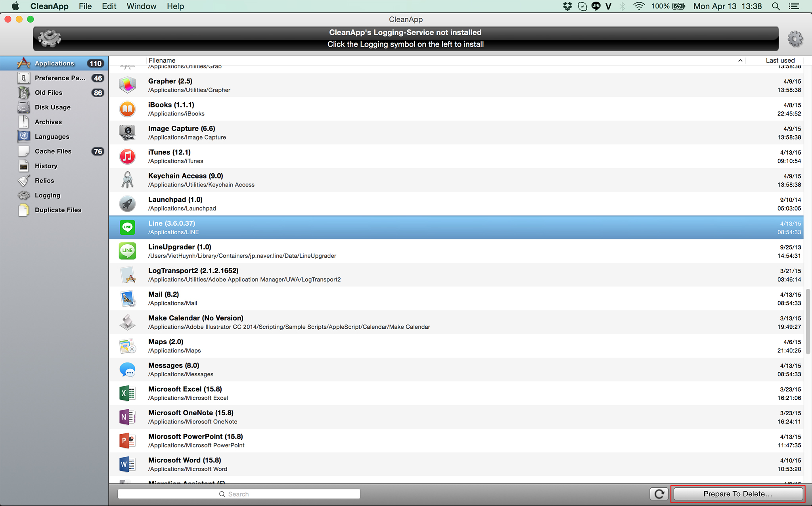
Task: Click the Search field
Action: 239,494
